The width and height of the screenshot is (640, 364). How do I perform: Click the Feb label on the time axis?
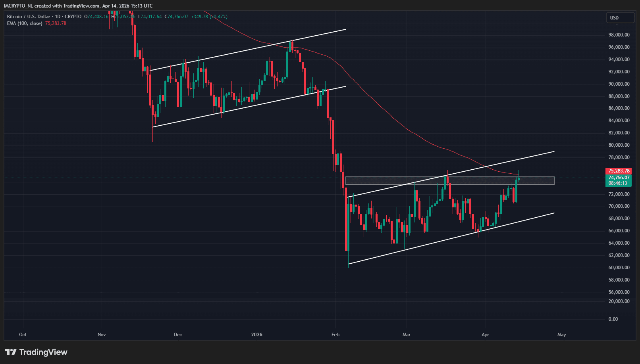click(x=335, y=335)
